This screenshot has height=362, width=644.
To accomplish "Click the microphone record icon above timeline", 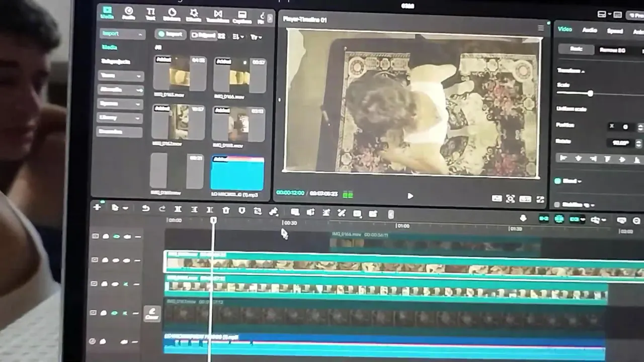I will (x=523, y=218).
